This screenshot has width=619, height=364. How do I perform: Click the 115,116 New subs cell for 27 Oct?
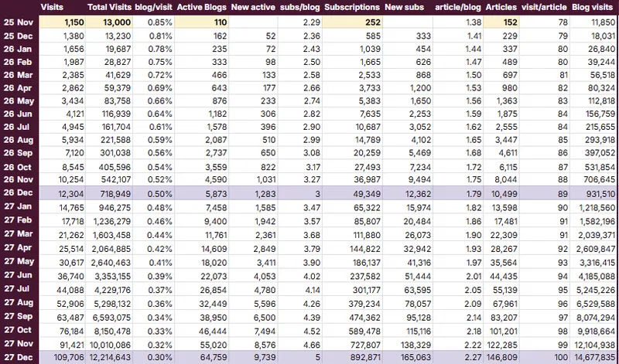[408, 332]
